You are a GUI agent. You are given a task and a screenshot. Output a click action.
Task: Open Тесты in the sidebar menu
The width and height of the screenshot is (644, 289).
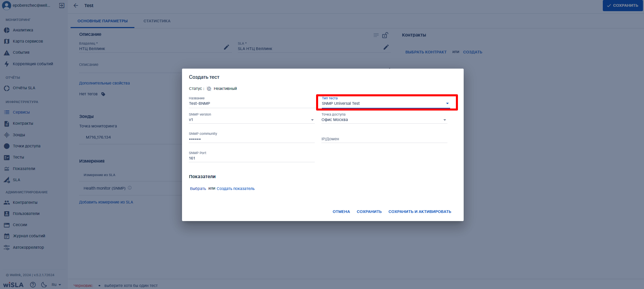coord(18,157)
